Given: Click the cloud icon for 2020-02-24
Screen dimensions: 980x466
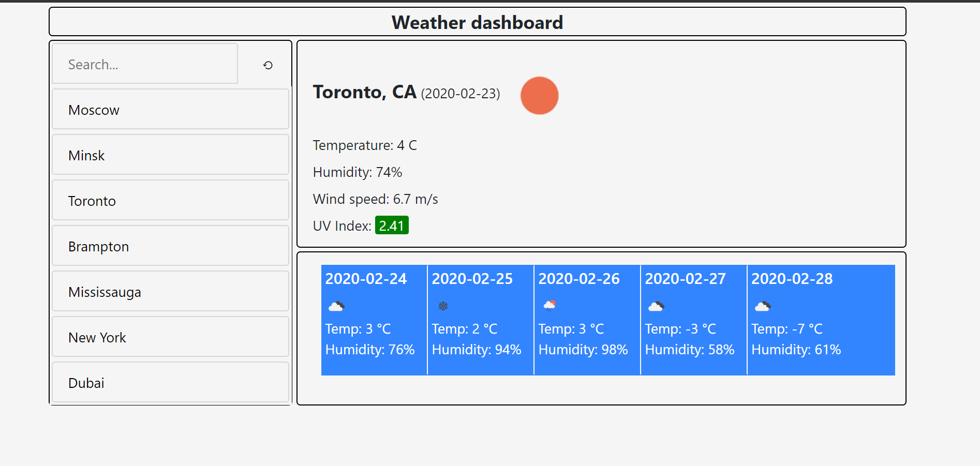Looking at the screenshot, I should click(336, 306).
